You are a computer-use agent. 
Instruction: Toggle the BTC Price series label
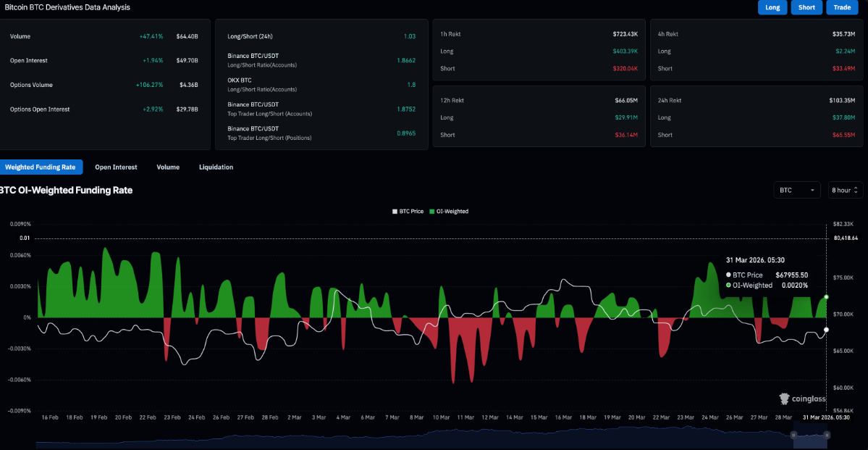click(410, 212)
